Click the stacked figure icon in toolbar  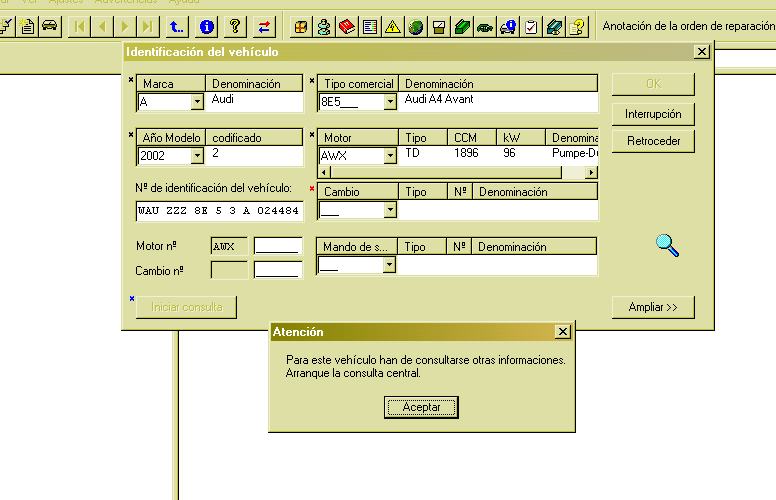click(x=324, y=27)
